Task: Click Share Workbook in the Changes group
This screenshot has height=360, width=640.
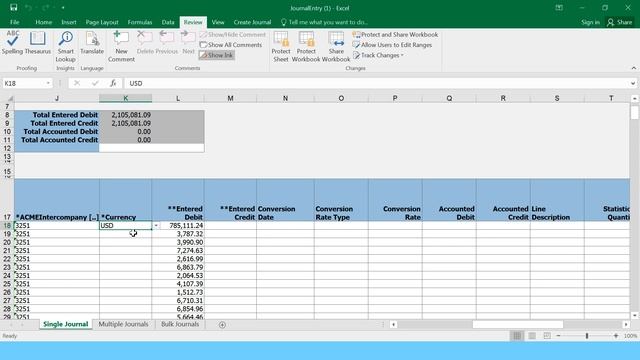Action: point(336,47)
